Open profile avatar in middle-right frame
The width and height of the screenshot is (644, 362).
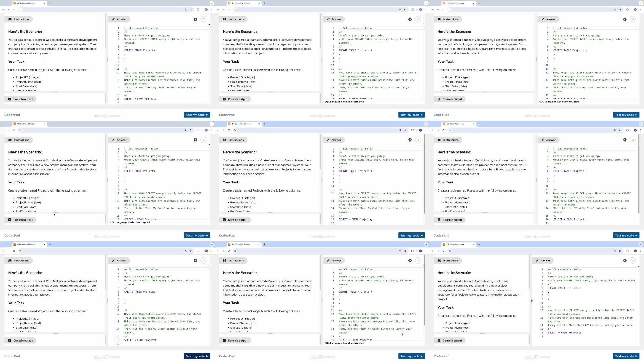tap(635, 130)
